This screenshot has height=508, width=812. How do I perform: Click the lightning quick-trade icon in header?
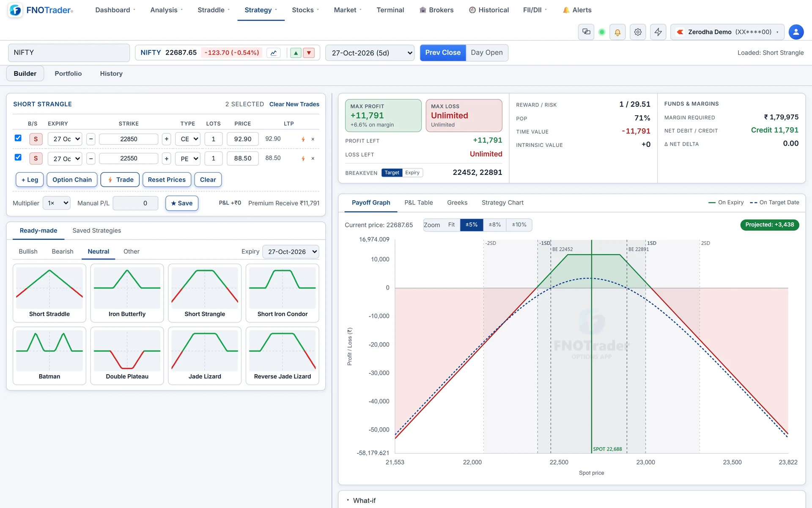[x=658, y=32]
